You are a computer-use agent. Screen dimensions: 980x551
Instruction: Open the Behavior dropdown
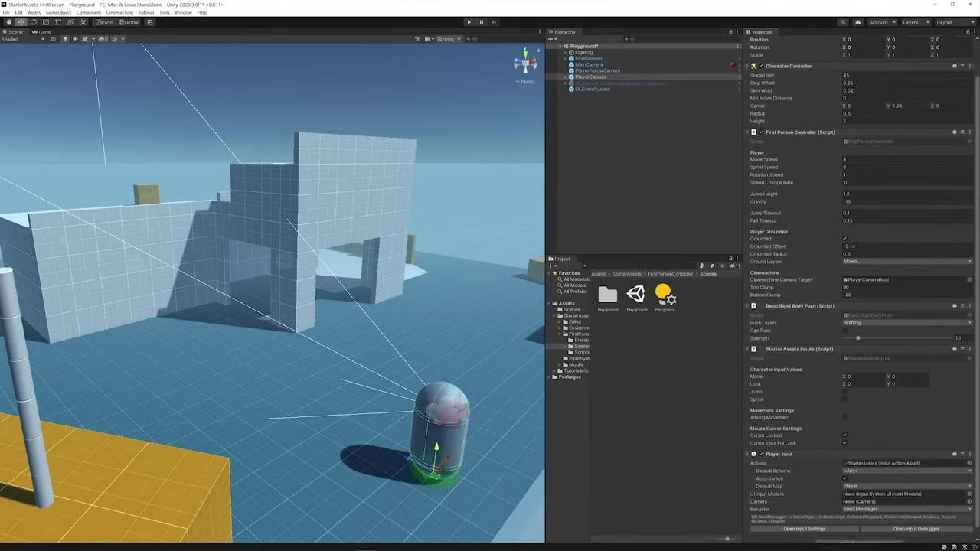(907, 509)
